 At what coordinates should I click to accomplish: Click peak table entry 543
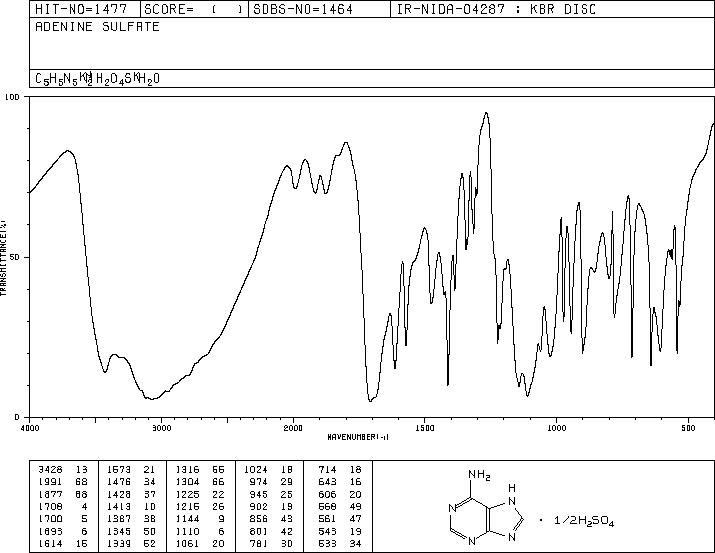pos(327,532)
